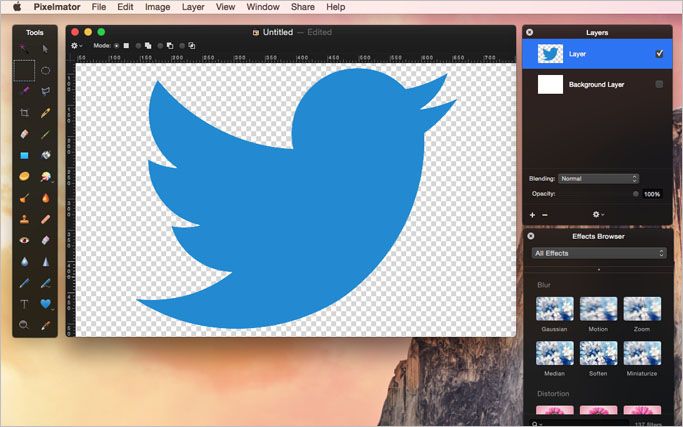Open the Help menu

[335, 7]
